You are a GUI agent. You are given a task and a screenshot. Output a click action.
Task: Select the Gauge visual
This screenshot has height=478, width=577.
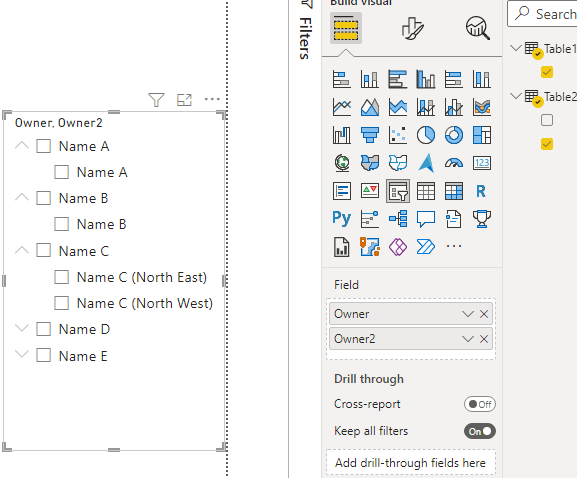454,163
